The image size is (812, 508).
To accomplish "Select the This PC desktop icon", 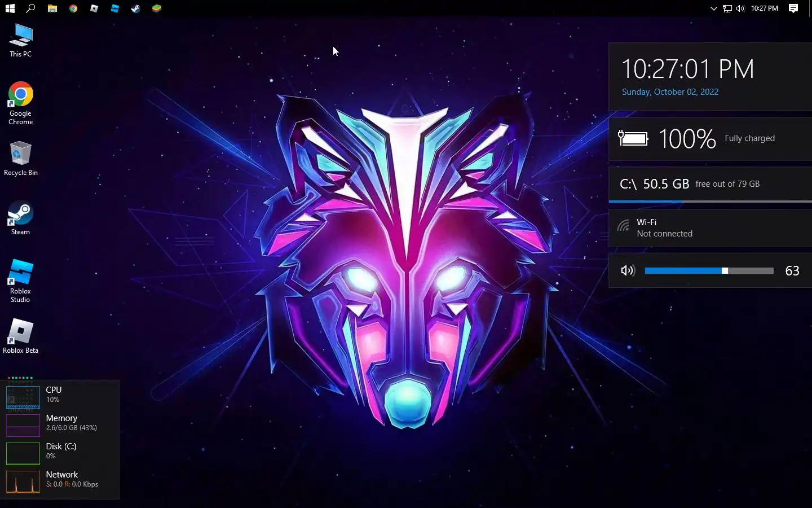I will (21, 41).
